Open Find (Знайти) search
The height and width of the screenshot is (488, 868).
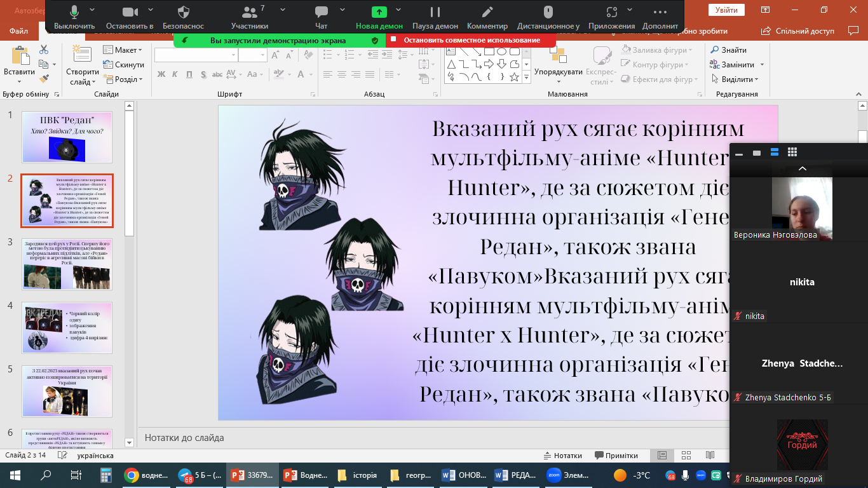[x=728, y=50]
